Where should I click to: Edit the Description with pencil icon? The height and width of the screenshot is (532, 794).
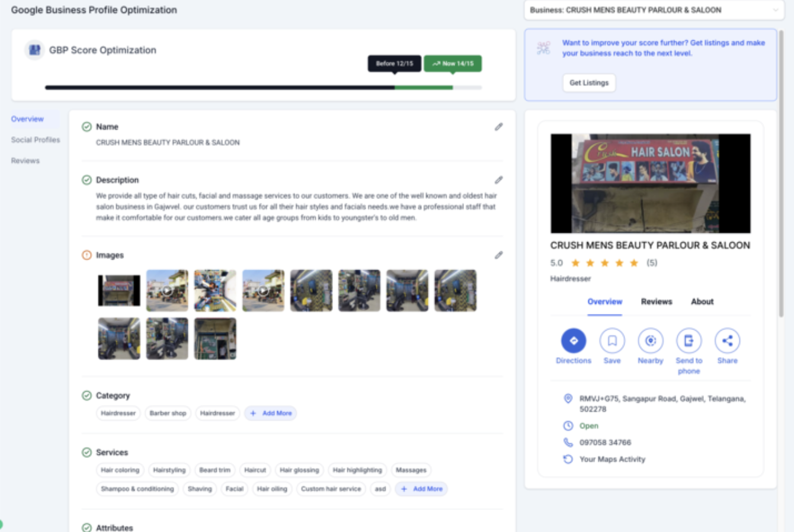pos(499,180)
